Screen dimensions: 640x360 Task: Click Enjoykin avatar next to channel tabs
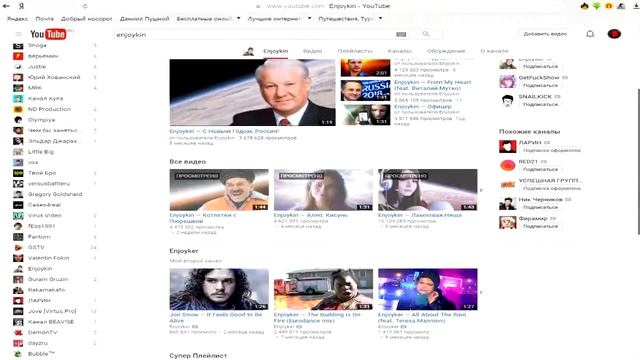pyautogui.click(x=248, y=51)
